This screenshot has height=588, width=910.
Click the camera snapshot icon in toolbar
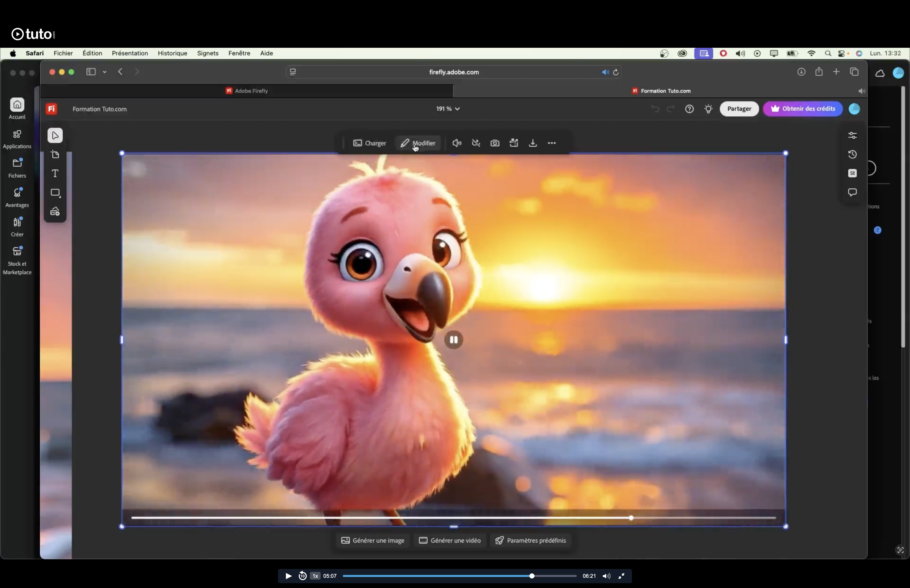495,143
